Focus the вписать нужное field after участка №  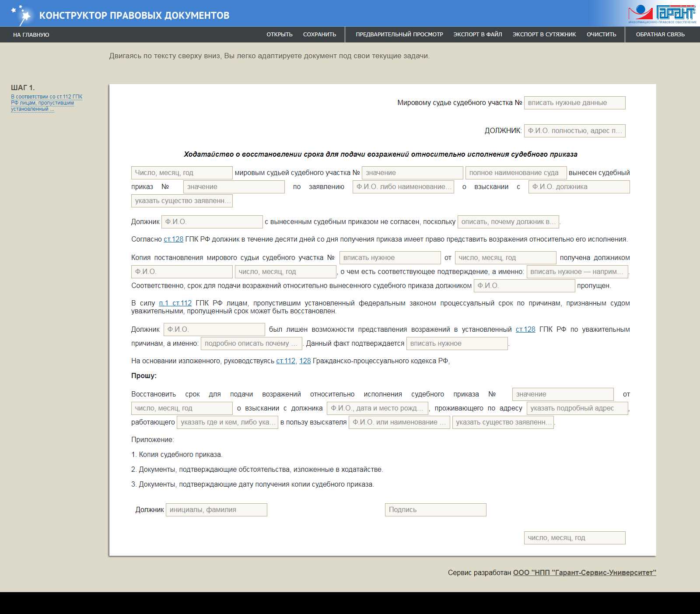[390, 258]
